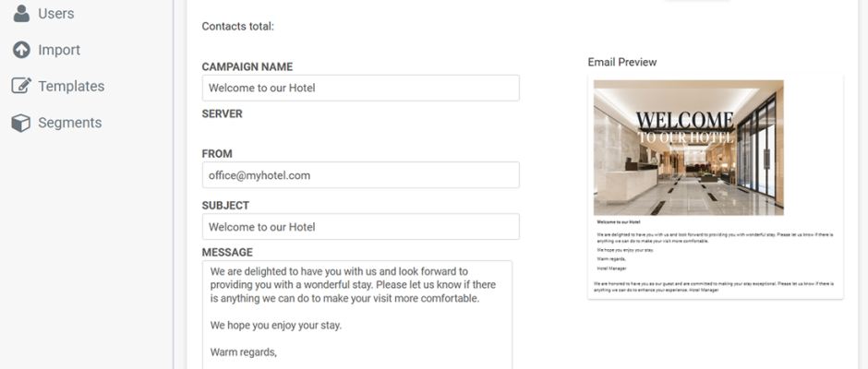Screen dimensions: 868x369
Task: Focus the Campaign Name input field
Action: [x=360, y=88]
